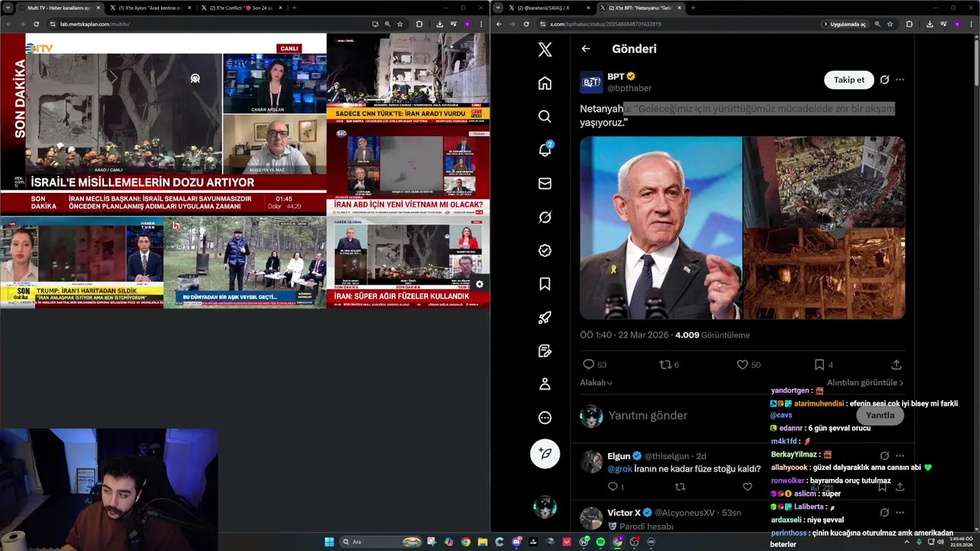Click Uygulamada aç in the address bar
Image resolution: width=980 pixels, height=551 pixels.
[845, 24]
